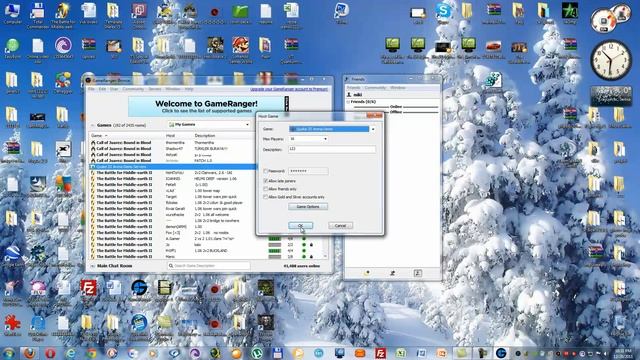Select the Total Commander desktop icon
This screenshot has height=360, width=640.
click(38, 16)
